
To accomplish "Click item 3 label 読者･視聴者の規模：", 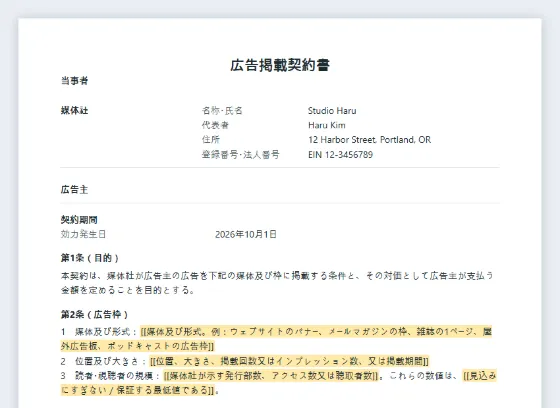I will (x=118, y=376).
